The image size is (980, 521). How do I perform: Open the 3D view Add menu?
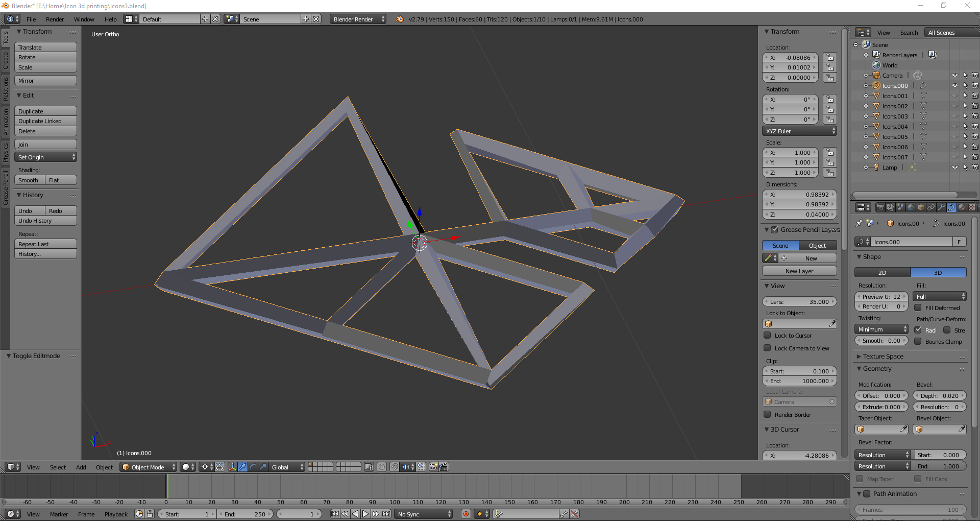click(x=81, y=467)
